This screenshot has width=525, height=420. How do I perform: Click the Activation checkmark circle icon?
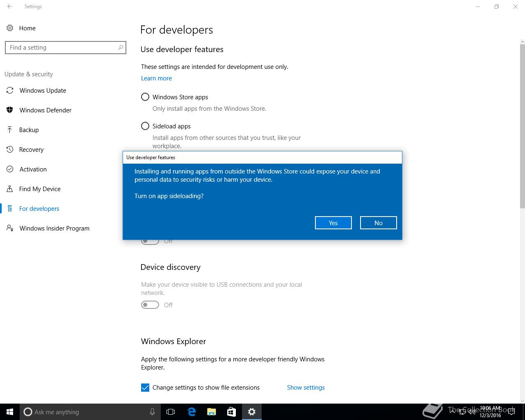(10, 169)
